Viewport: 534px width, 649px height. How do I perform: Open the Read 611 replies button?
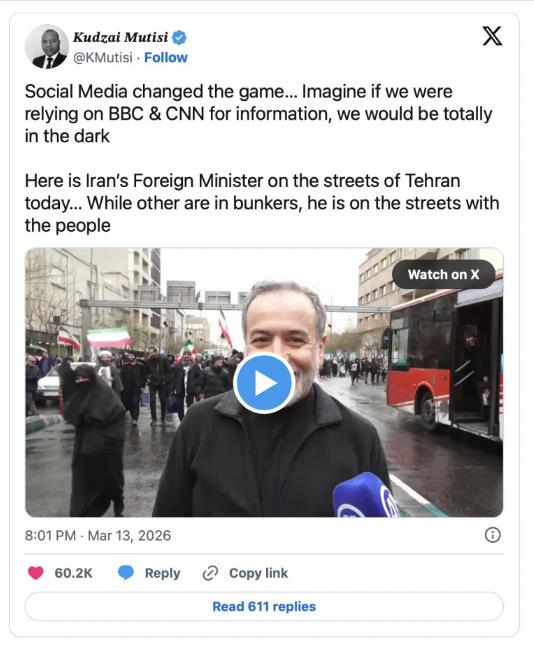pyautogui.click(x=264, y=606)
